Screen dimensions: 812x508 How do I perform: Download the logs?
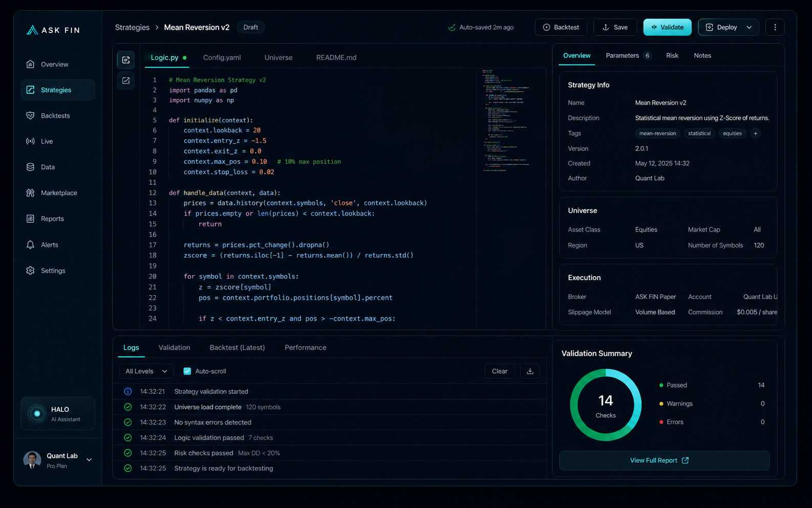pos(530,371)
